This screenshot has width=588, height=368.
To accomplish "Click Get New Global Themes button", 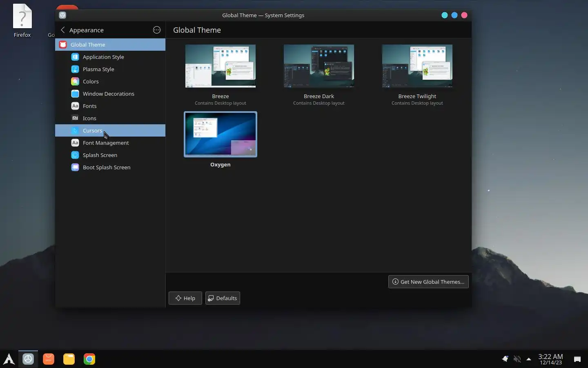I will pos(428,282).
